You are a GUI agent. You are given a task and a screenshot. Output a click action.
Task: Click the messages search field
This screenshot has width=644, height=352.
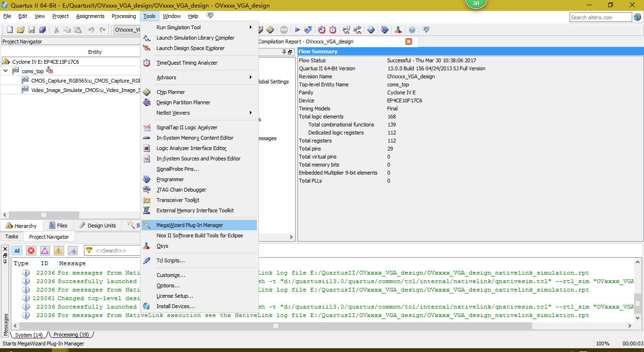coord(113,251)
